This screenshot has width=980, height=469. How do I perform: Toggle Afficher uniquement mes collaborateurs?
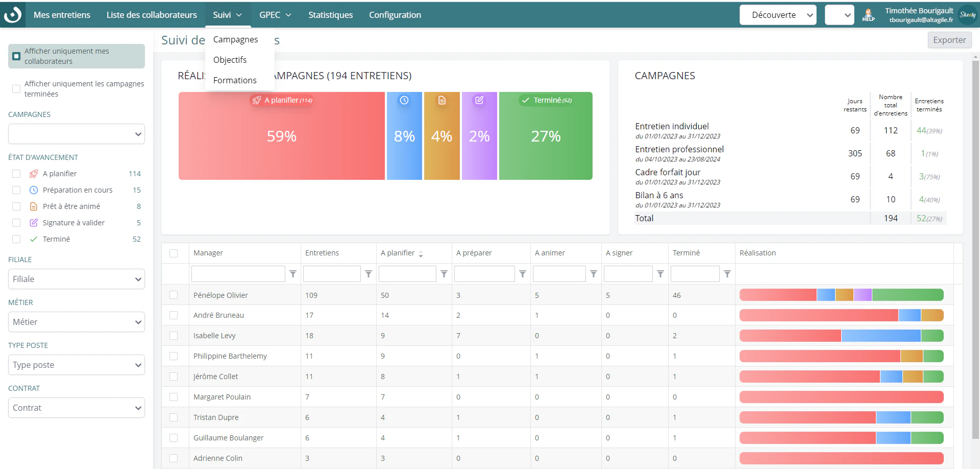coord(16,56)
